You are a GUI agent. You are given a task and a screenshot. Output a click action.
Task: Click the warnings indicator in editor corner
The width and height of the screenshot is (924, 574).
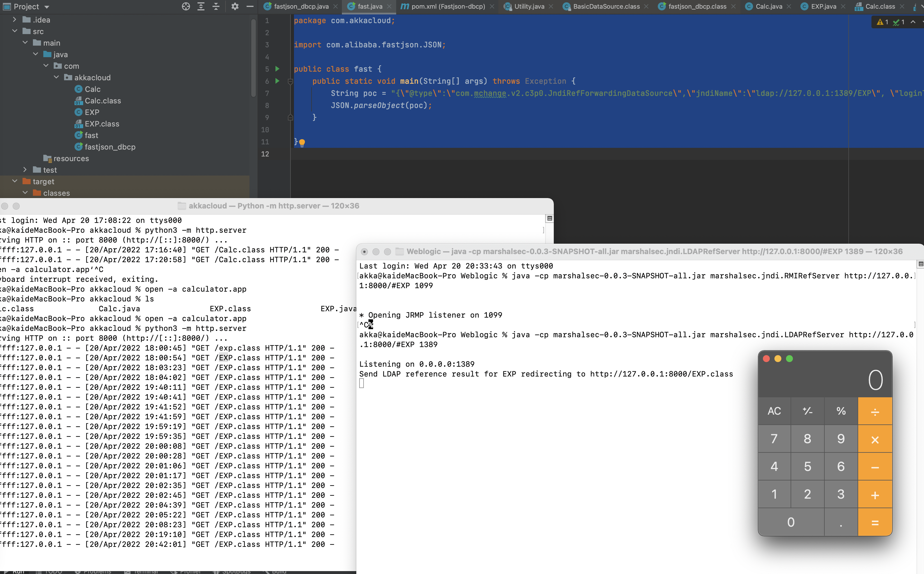tap(882, 22)
